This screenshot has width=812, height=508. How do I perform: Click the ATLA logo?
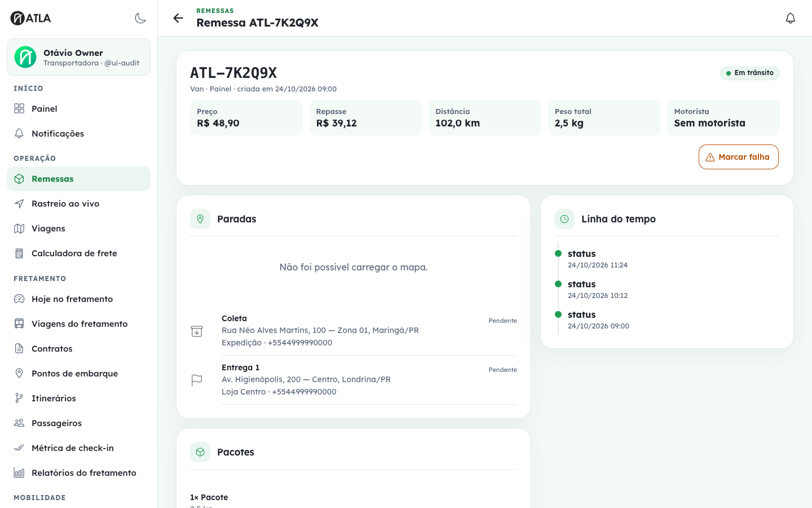coord(30,18)
